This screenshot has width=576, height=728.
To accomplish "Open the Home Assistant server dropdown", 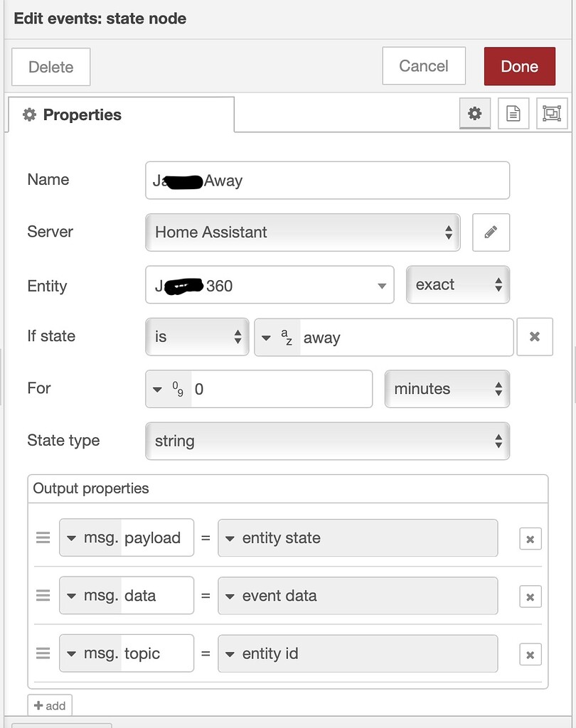I will (302, 232).
